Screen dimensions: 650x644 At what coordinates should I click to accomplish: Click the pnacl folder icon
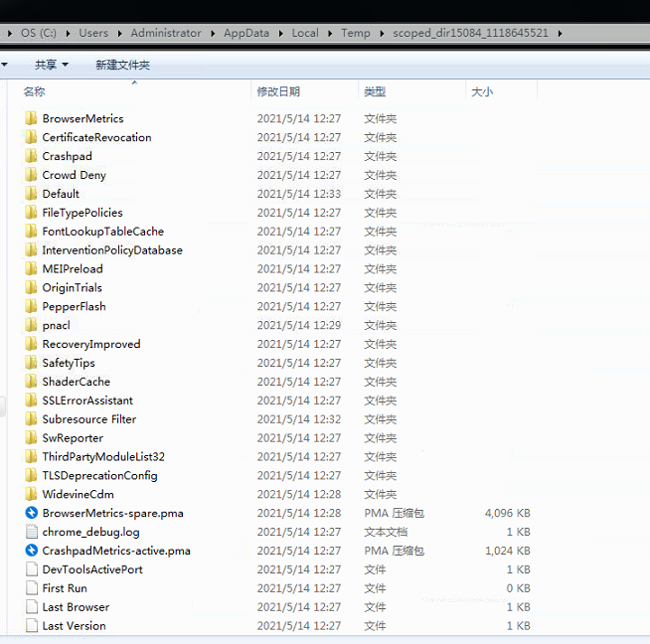point(31,325)
